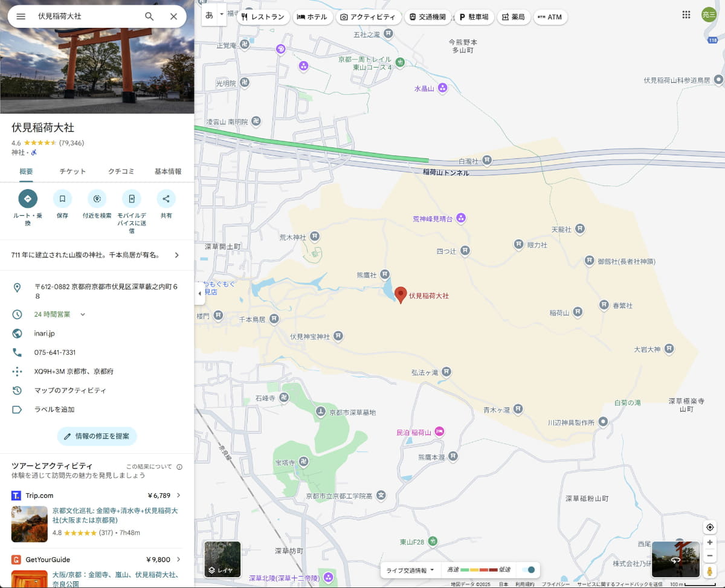
Task: Click phone number 075-641-7331
Action: pos(55,352)
